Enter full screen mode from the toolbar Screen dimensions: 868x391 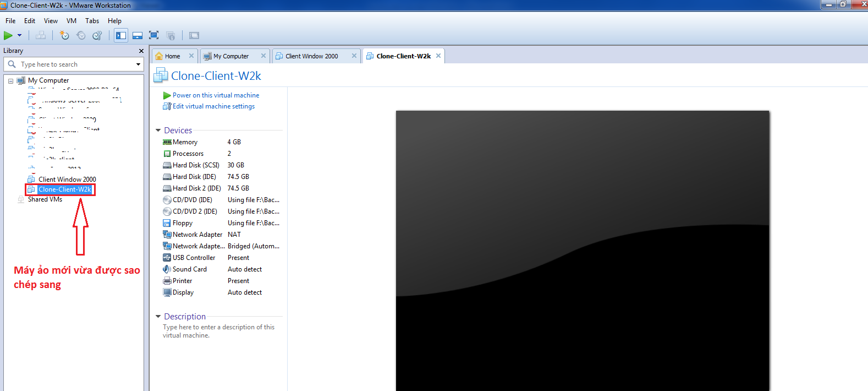click(154, 36)
